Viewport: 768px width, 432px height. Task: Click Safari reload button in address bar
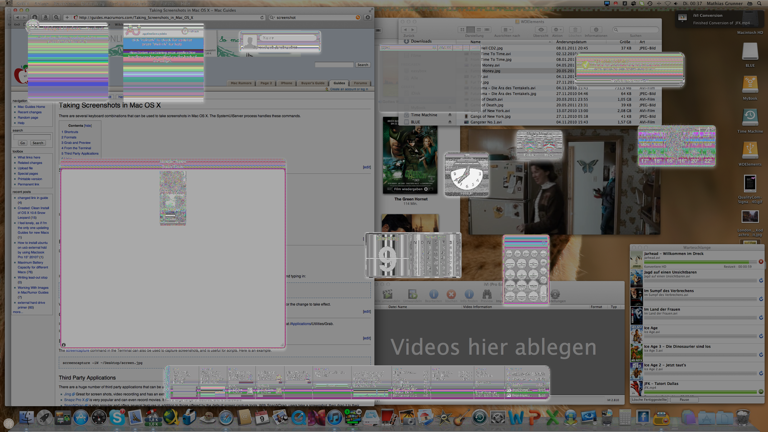pos(262,18)
